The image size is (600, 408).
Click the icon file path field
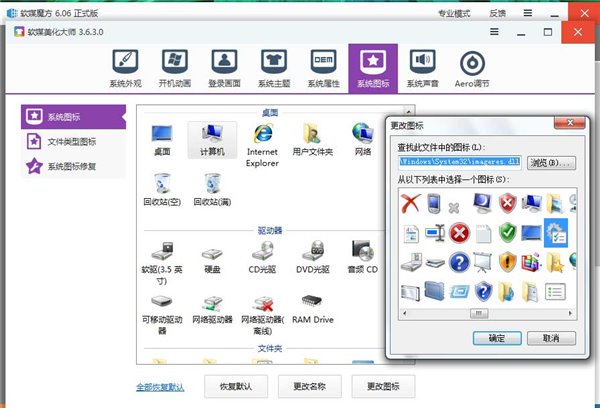(459, 162)
